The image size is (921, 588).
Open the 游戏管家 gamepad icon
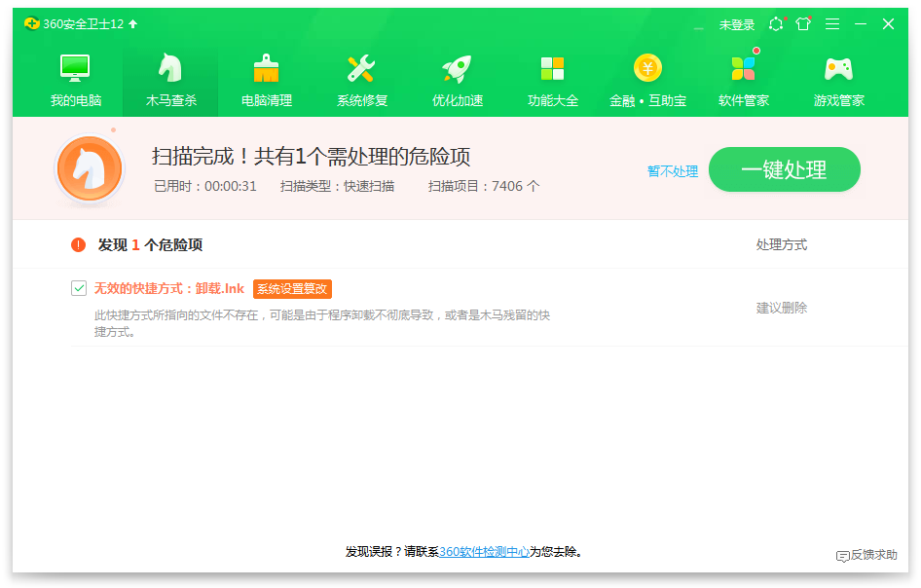(839, 69)
